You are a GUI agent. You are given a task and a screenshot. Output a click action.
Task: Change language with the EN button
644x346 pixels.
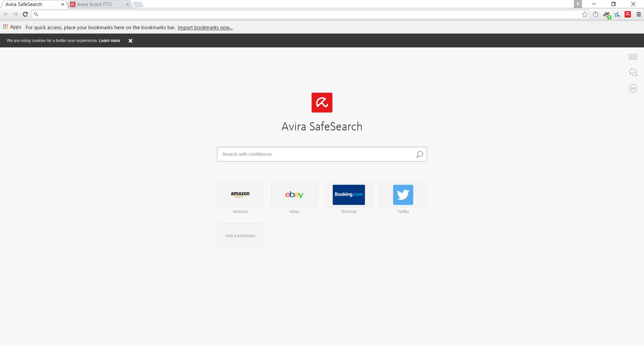click(633, 88)
